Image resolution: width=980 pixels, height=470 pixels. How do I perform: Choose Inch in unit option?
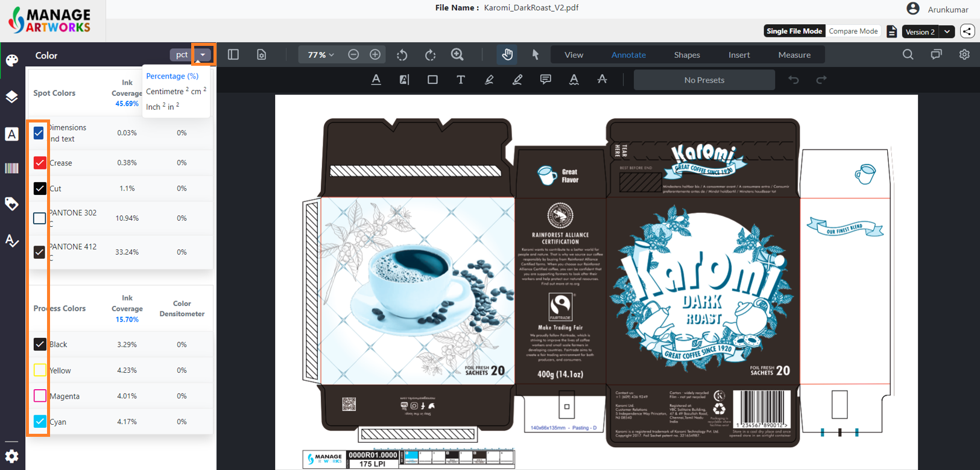(x=163, y=106)
